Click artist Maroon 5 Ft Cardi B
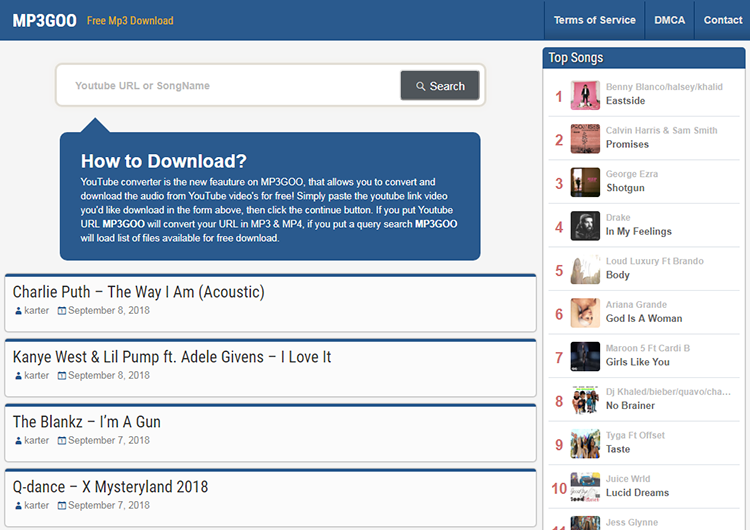 tap(648, 348)
